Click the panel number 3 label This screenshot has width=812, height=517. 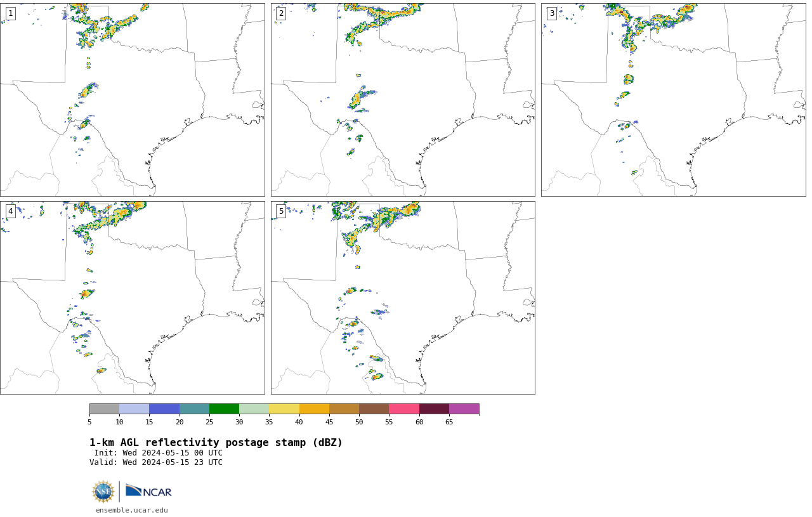552,13
